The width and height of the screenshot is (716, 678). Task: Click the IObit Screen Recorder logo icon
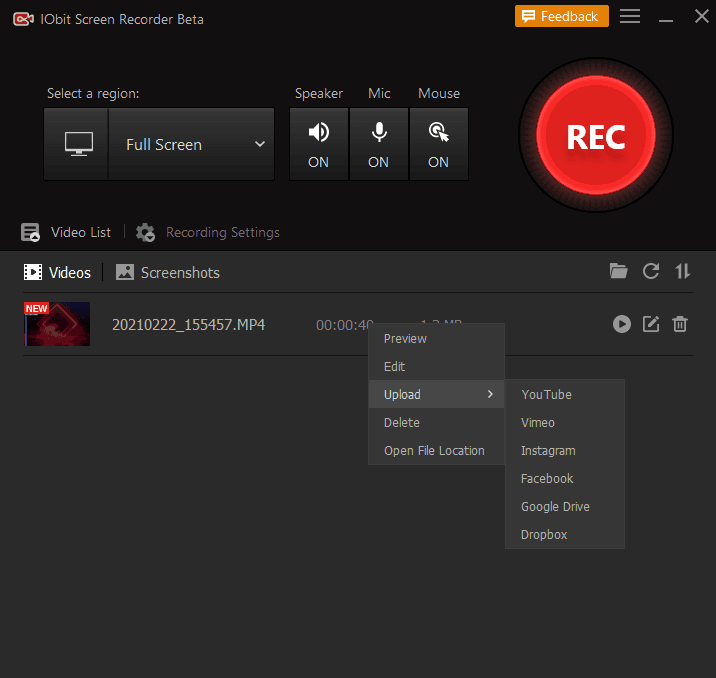pyautogui.click(x=23, y=19)
